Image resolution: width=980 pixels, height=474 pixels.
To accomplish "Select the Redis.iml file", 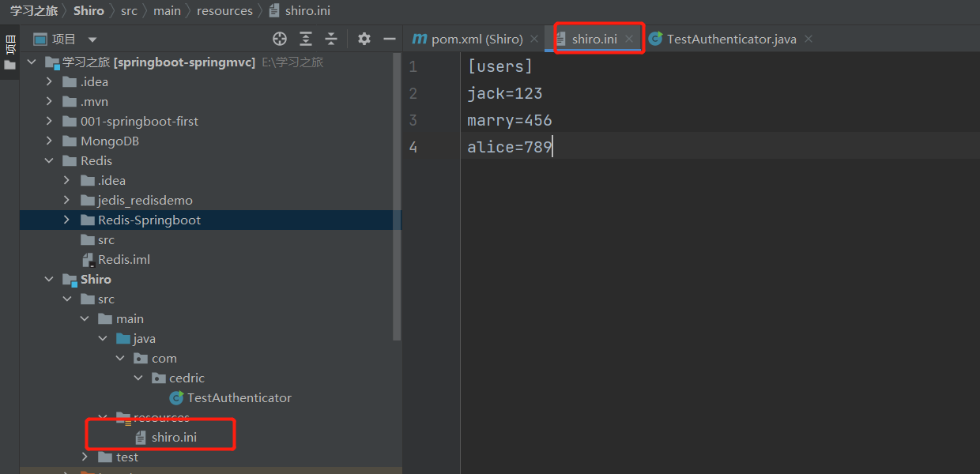I will coord(124,260).
